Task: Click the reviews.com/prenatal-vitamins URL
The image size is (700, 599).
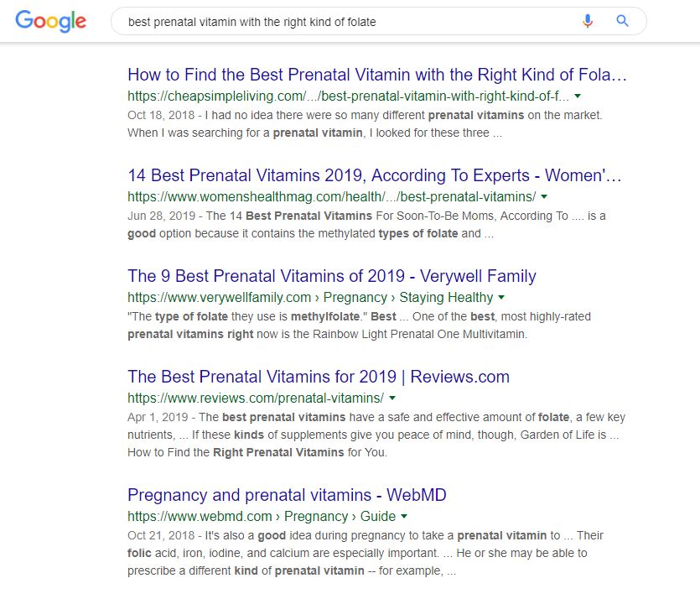Action: point(256,398)
